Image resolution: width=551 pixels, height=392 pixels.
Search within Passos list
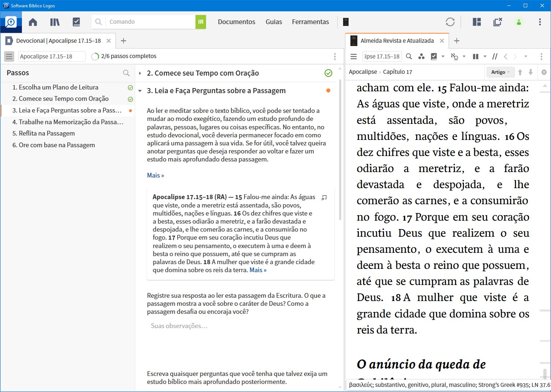[x=126, y=73]
